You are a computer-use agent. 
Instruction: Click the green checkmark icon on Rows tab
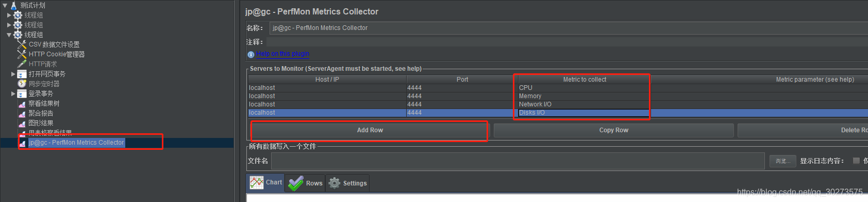pos(296,183)
